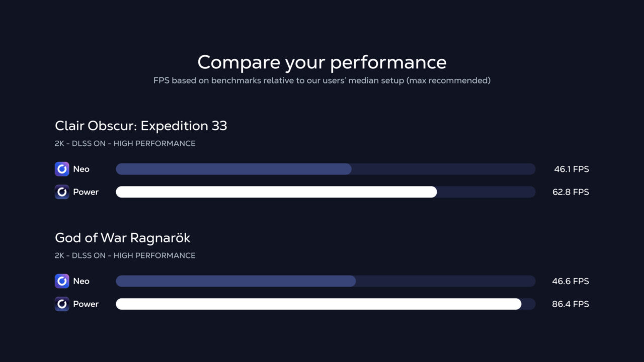Select the Neo icon under God of War

(x=62, y=281)
